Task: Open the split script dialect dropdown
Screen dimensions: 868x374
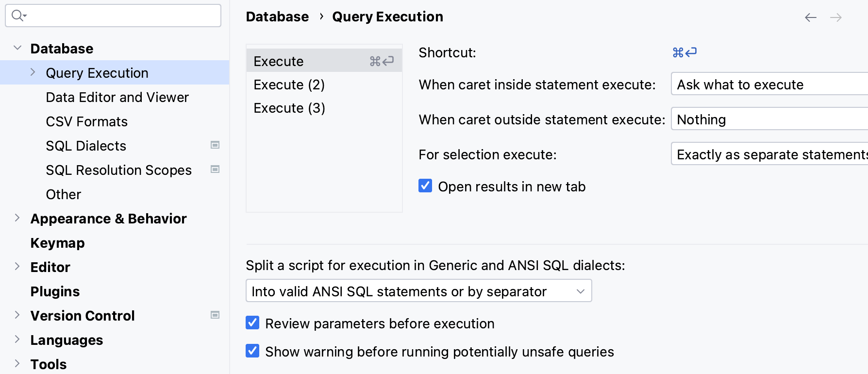Action: click(581, 290)
